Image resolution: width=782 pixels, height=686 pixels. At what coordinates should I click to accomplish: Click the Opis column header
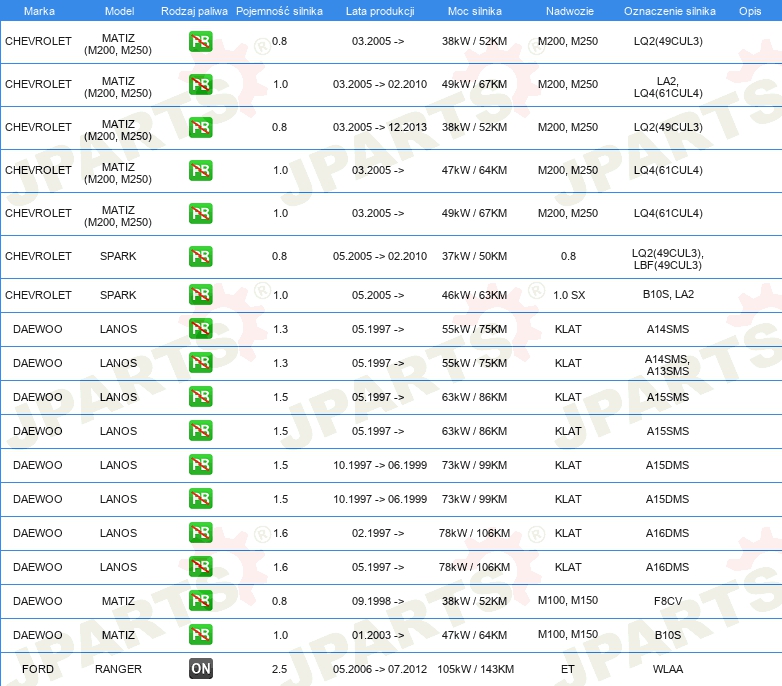tap(749, 10)
